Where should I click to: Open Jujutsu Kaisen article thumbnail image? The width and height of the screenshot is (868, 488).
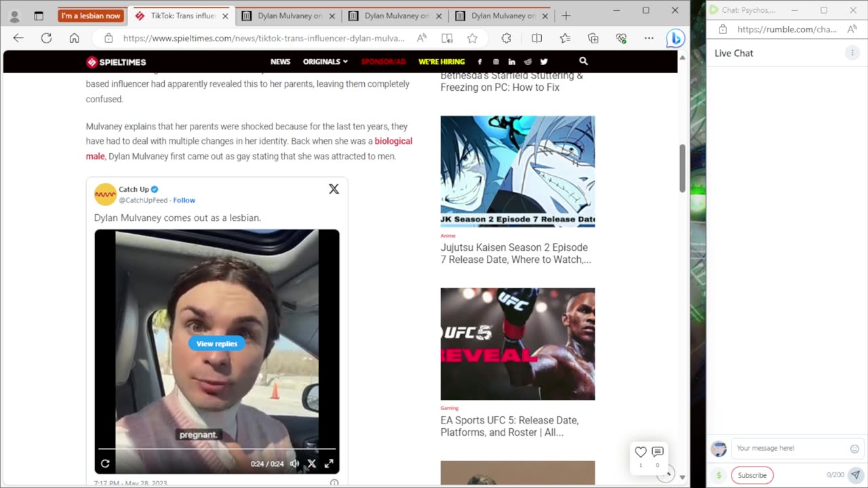pyautogui.click(x=517, y=171)
